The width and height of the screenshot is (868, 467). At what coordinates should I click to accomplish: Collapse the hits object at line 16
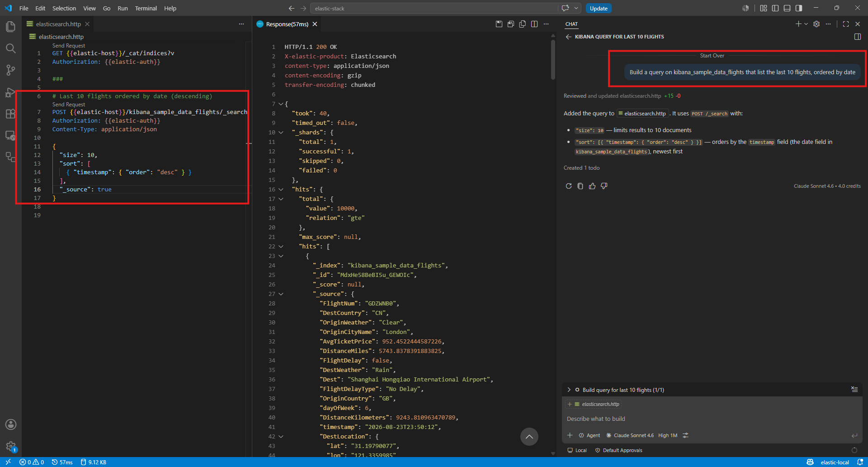point(281,190)
